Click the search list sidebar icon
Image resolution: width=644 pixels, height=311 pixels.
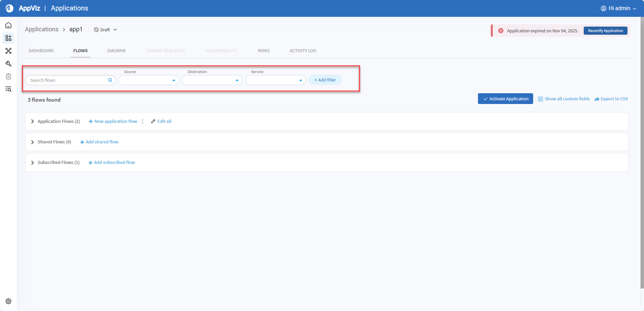(8, 89)
